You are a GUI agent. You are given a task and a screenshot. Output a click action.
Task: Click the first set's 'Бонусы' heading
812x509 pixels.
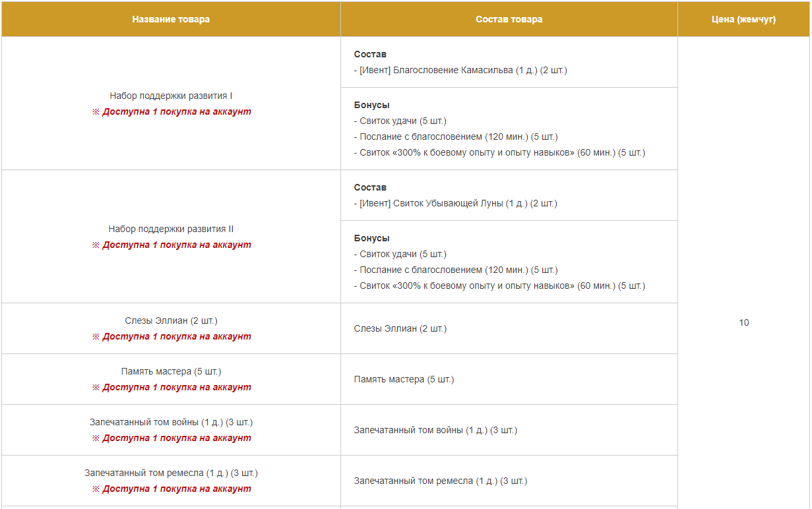371,105
